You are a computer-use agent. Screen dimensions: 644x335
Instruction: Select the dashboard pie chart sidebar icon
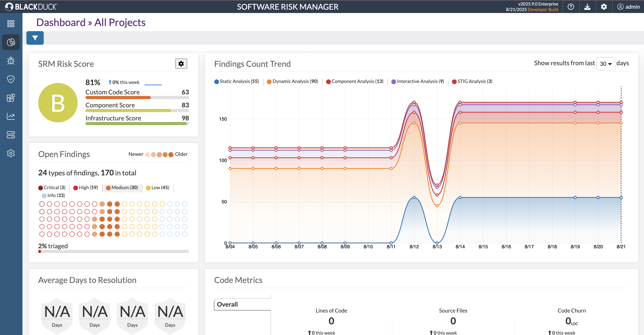click(x=11, y=42)
